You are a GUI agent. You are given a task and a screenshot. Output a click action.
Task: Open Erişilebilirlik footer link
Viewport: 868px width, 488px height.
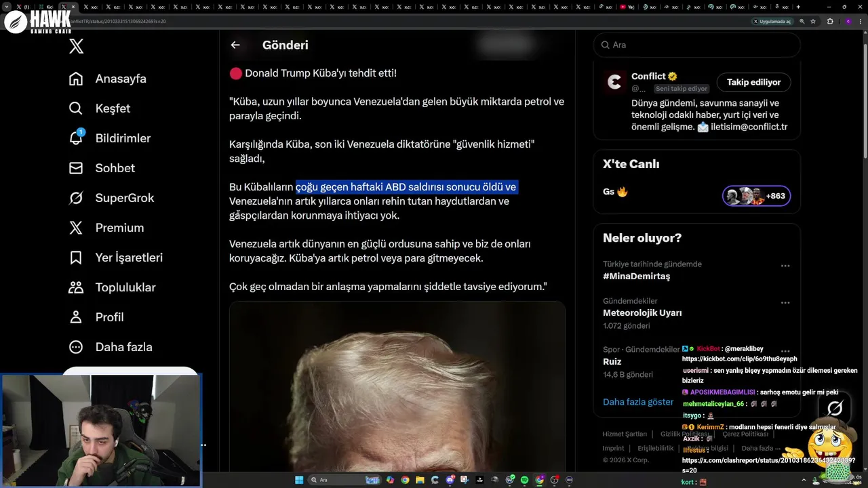pyautogui.click(x=656, y=448)
